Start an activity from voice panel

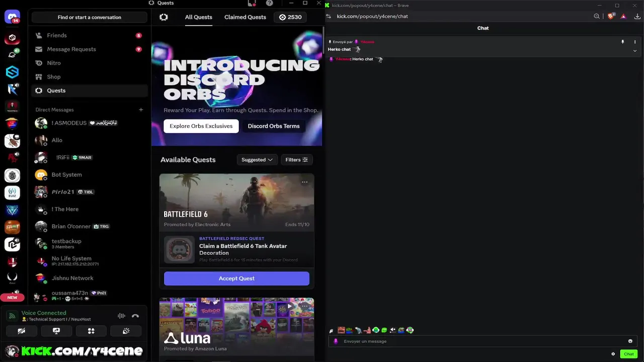[91, 331]
